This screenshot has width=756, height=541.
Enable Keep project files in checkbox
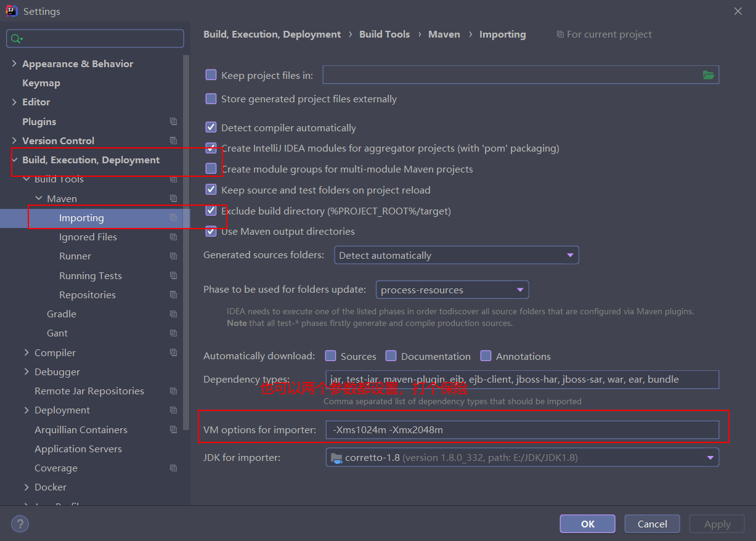pyautogui.click(x=211, y=75)
